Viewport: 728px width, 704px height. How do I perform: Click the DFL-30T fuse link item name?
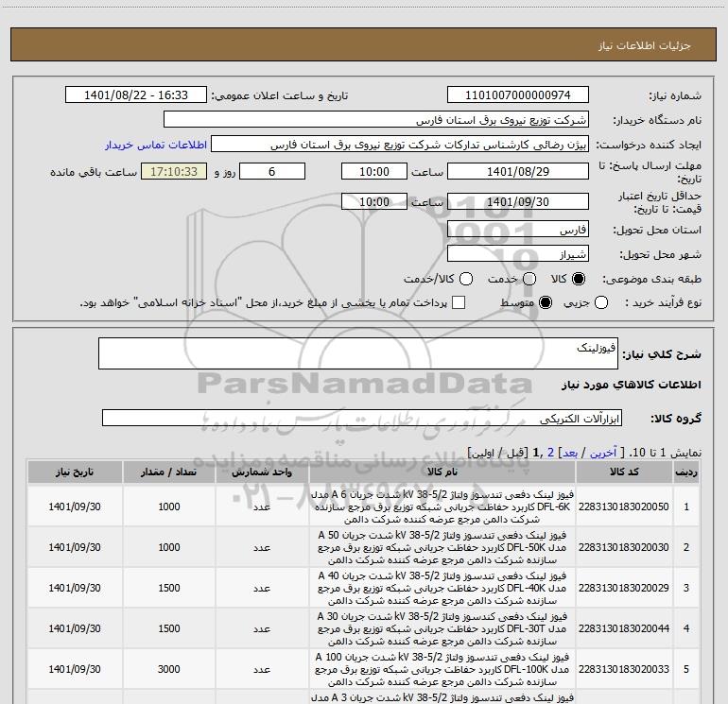click(442, 628)
